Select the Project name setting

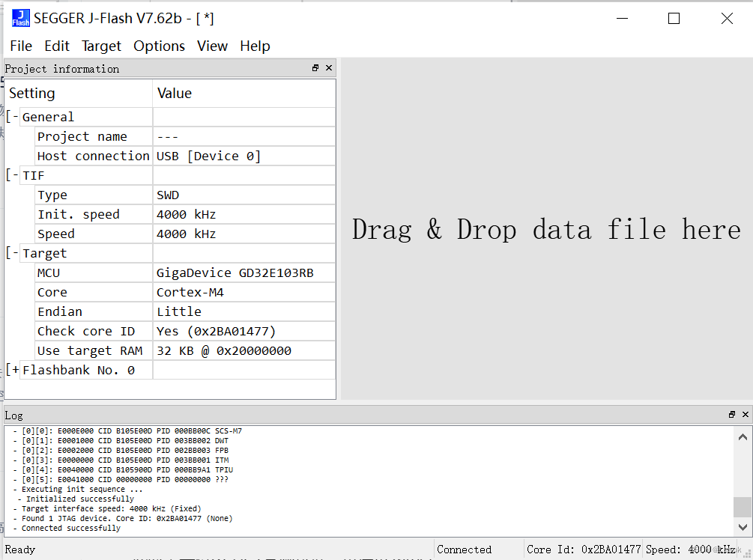94,136
